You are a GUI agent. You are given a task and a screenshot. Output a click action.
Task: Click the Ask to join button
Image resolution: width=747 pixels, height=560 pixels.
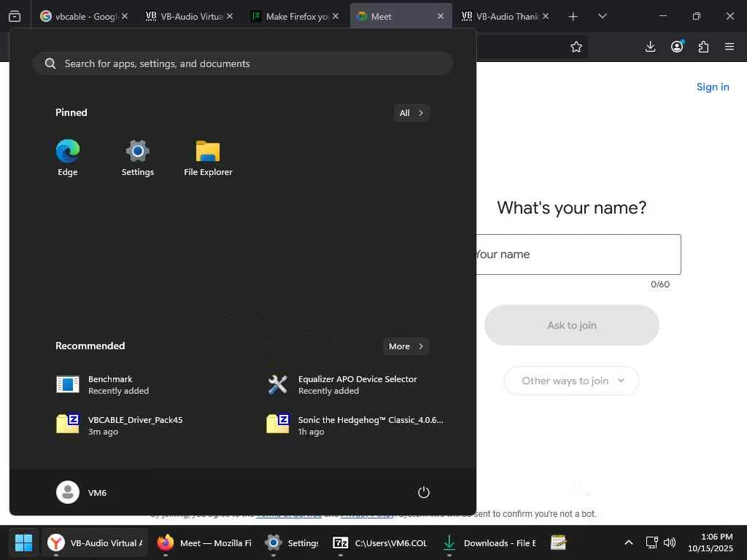[572, 325]
